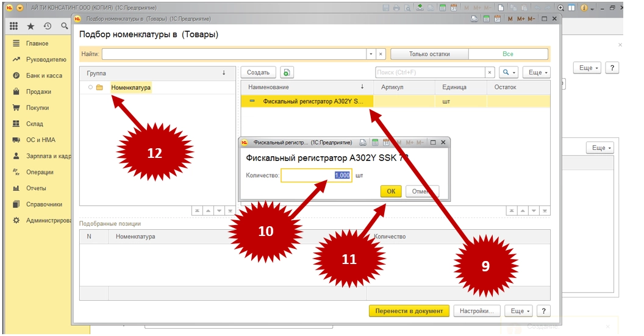
Task: Open the Главное section
Action: pyautogui.click(x=37, y=43)
